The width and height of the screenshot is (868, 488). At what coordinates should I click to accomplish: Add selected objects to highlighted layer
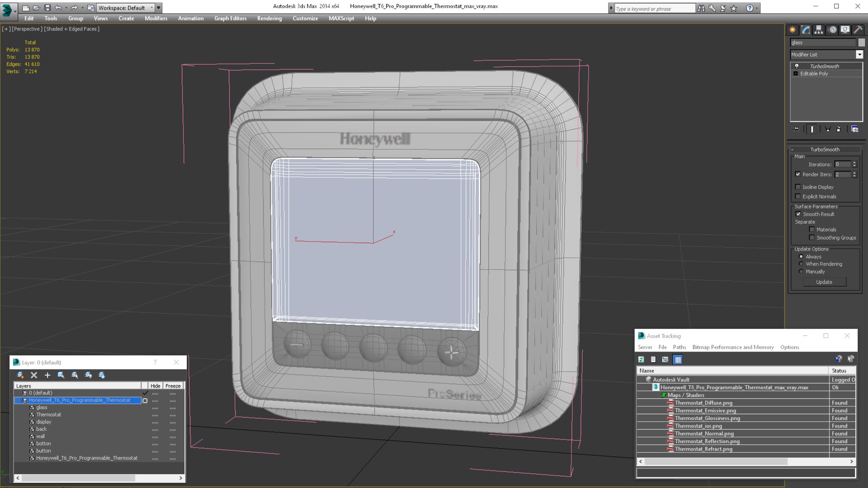pos(47,375)
